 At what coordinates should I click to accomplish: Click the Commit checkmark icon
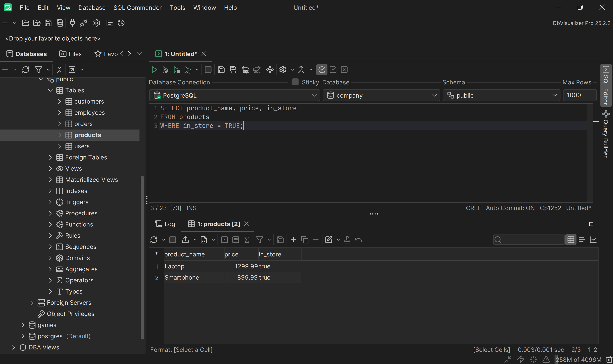[x=333, y=70]
